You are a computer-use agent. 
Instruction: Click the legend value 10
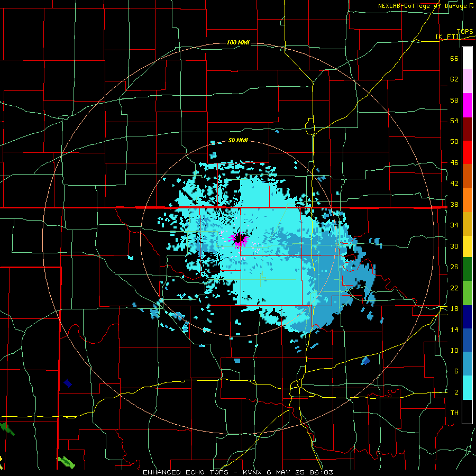point(454,351)
